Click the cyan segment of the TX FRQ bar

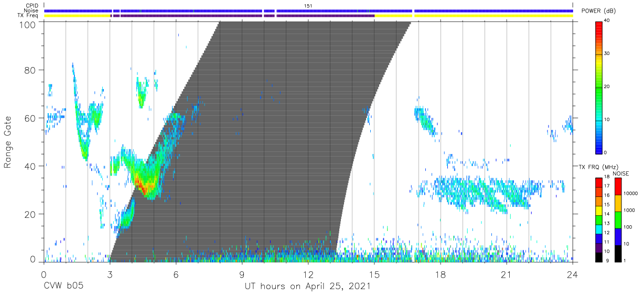coord(599,229)
